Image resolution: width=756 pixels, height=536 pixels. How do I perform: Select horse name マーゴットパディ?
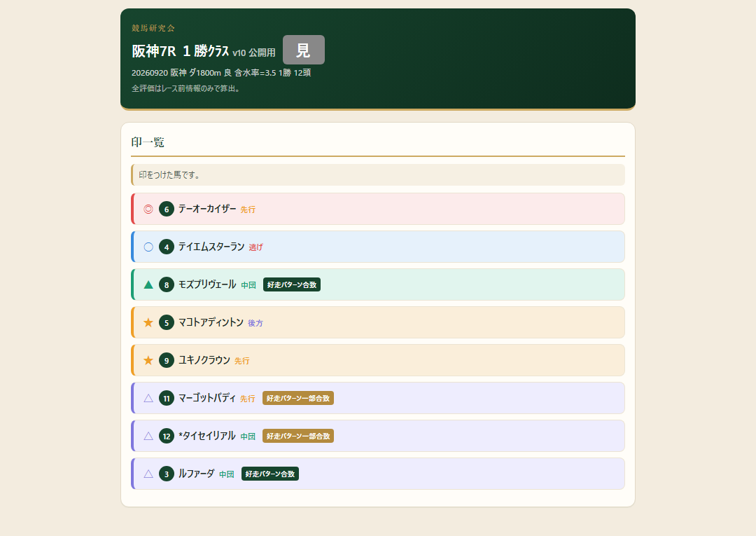[x=206, y=397]
